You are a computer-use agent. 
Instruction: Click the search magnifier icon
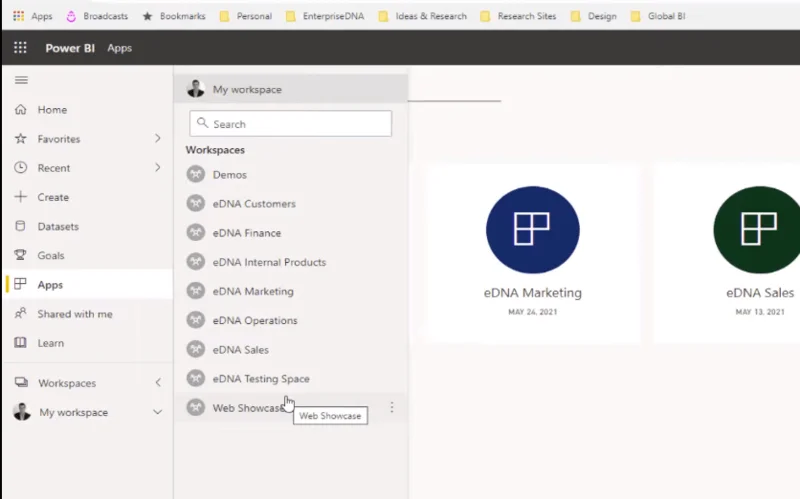tap(203, 123)
